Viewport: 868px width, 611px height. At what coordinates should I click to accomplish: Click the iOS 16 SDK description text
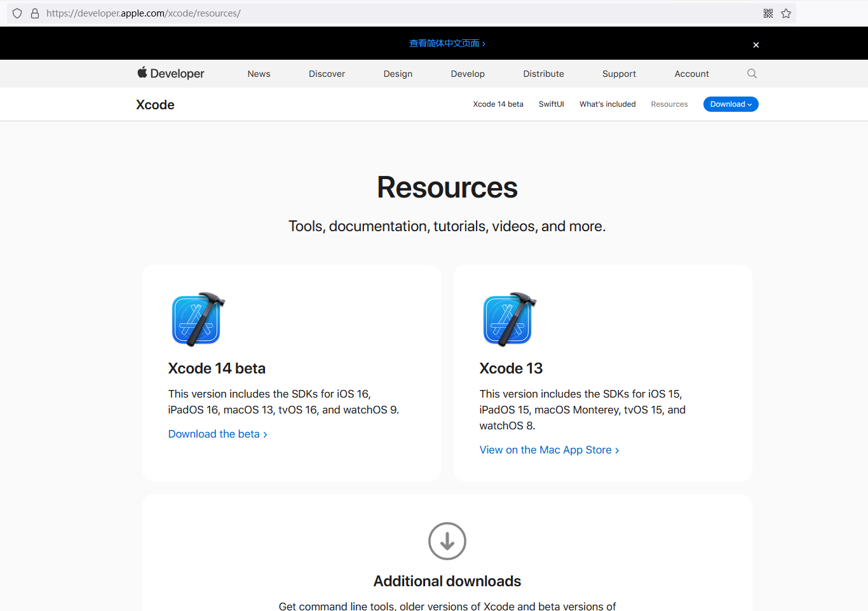pos(283,402)
